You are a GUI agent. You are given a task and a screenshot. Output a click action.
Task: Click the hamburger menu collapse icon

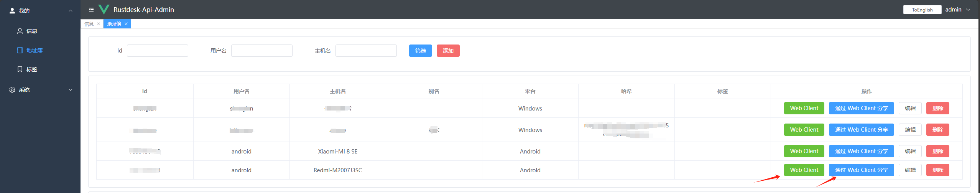91,10
